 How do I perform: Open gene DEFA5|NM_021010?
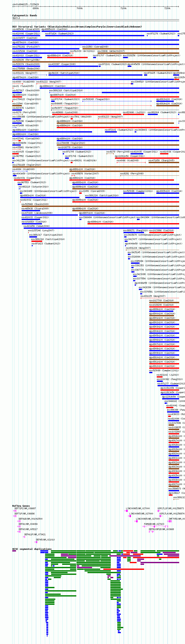[45, 540]
